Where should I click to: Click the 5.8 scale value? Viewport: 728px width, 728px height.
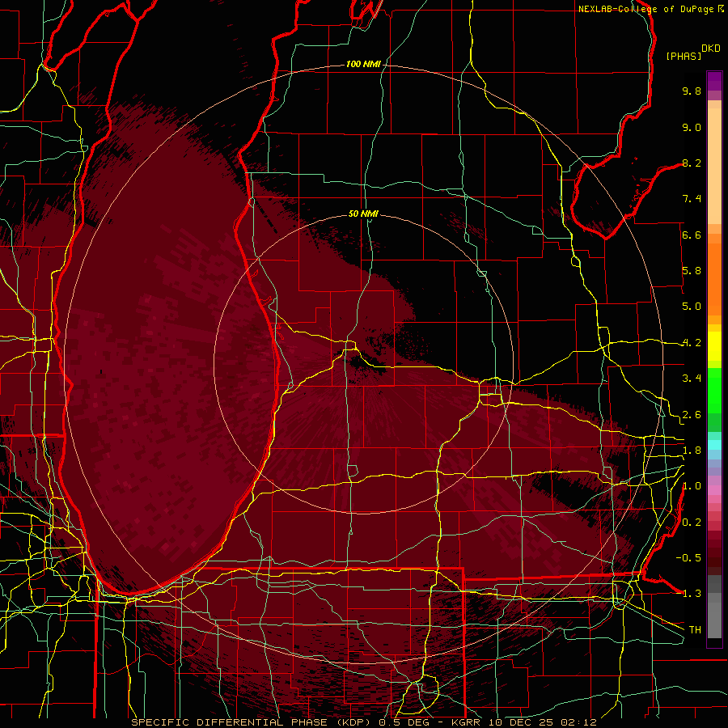(692, 271)
